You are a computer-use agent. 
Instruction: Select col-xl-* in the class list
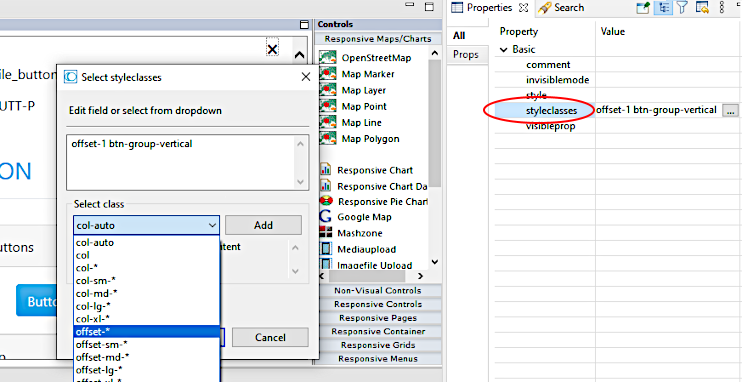point(147,319)
